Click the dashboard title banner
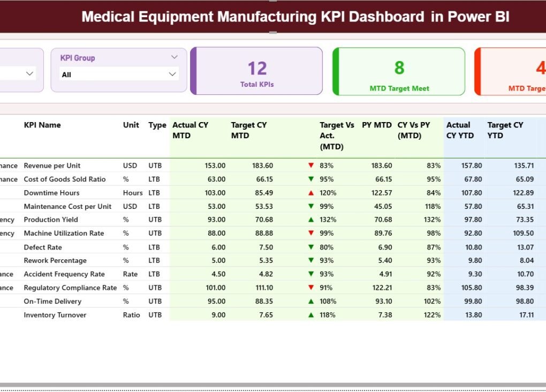Viewport: 546px width, 392px height. click(273, 17)
